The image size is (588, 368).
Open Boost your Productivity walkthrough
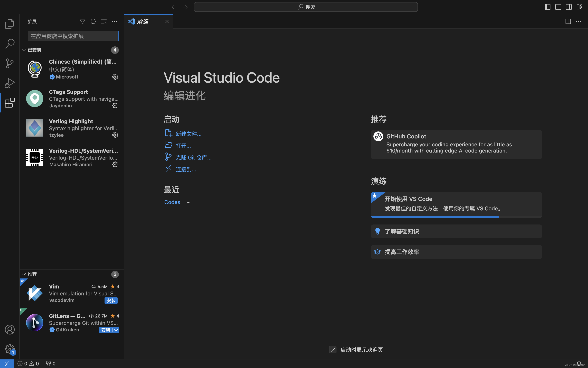pyautogui.click(x=456, y=252)
